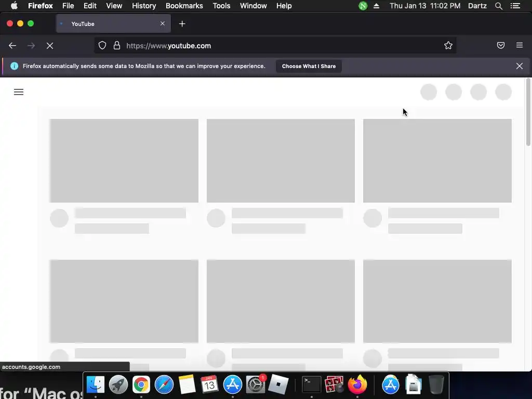532x399 pixels.
Task: Open tracking protection shield icon
Action: point(102,46)
